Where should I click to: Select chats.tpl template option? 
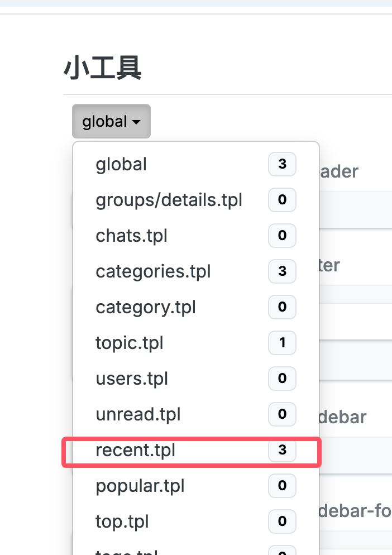(x=131, y=236)
